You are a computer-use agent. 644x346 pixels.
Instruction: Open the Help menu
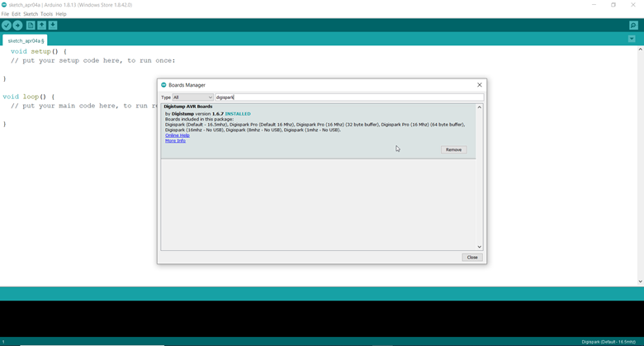[61, 14]
